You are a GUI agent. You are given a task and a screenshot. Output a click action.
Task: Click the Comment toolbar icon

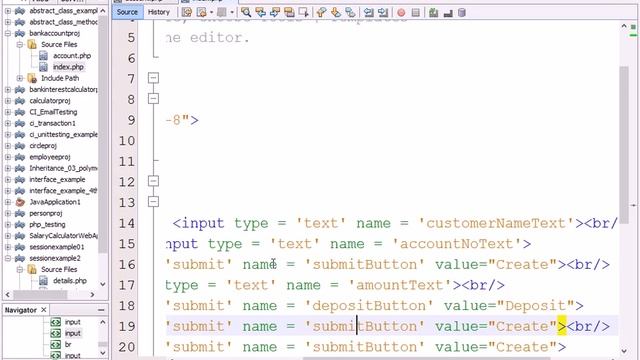[x=433, y=13]
